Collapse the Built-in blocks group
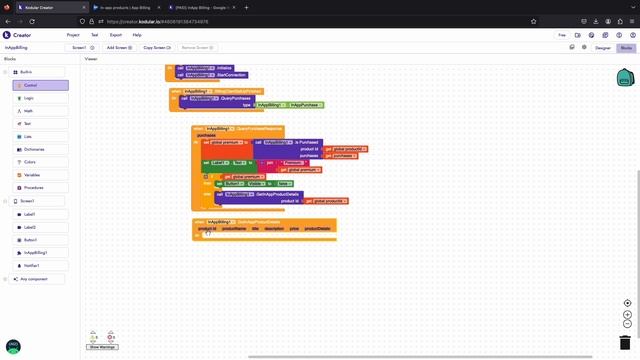640x360 pixels. (x=5, y=72)
